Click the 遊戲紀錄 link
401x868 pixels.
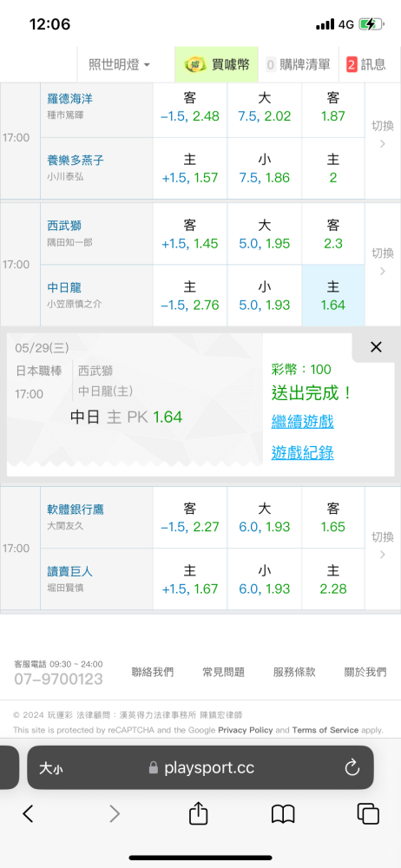(302, 453)
